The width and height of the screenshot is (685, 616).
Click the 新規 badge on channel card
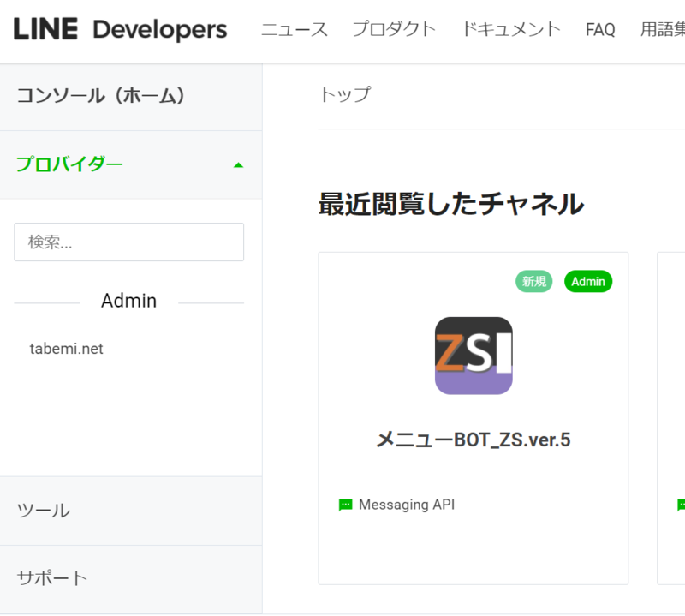click(533, 281)
